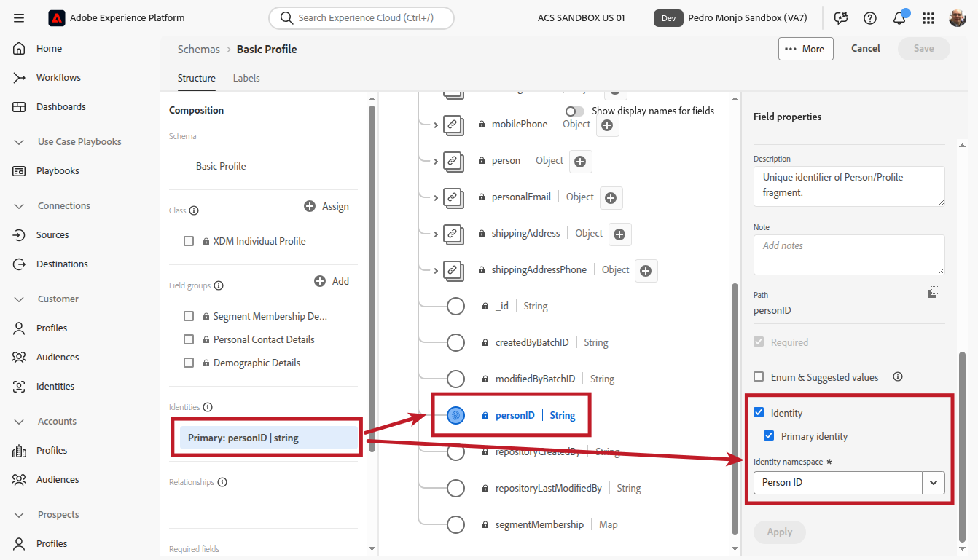Open the apps grid switcher icon
This screenshot has height=560, width=978.
pyautogui.click(x=928, y=18)
